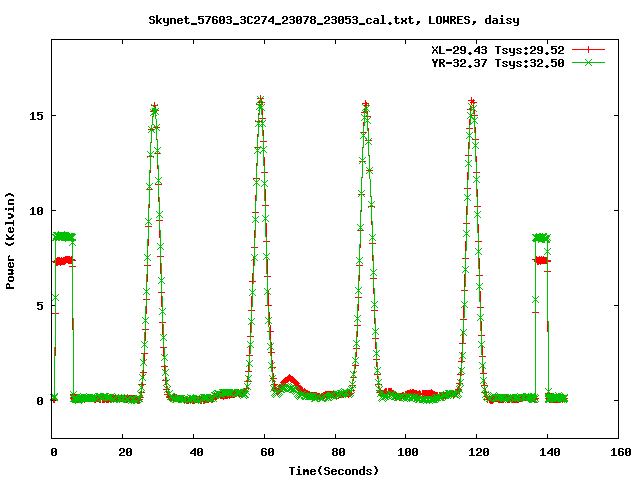The height and width of the screenshot is (480, 640).
Task: Click the x-axis tick label 100
Action: (408, 452)
